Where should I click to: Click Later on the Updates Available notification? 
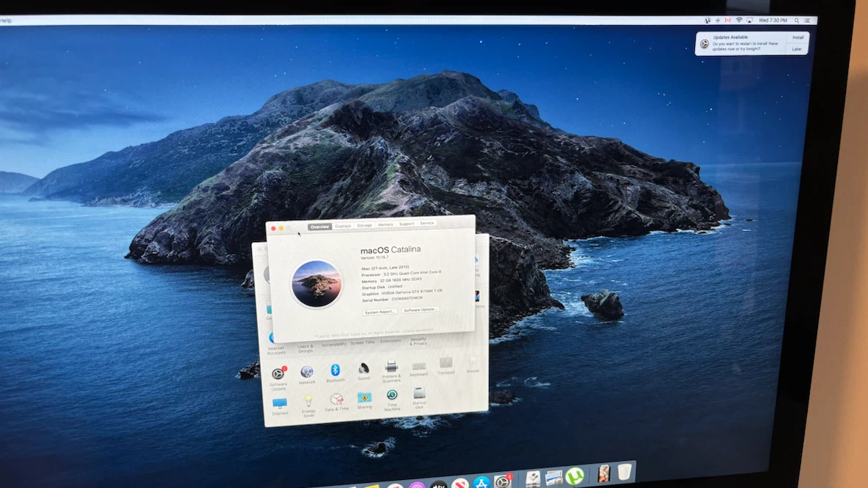point(797,49)
